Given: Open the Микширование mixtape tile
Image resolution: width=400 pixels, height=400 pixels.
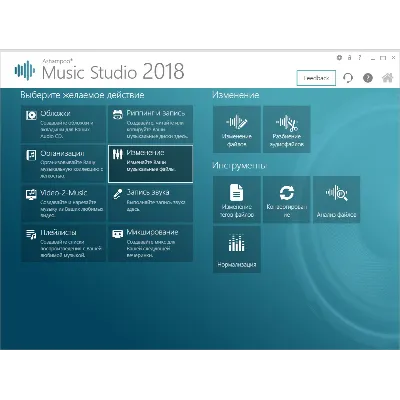Looking at the screenshot, I should click(x=150, y=243).
